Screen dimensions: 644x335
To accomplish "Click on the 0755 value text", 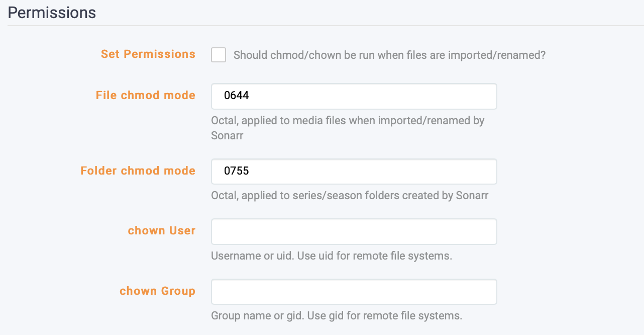I will point(237,172).
